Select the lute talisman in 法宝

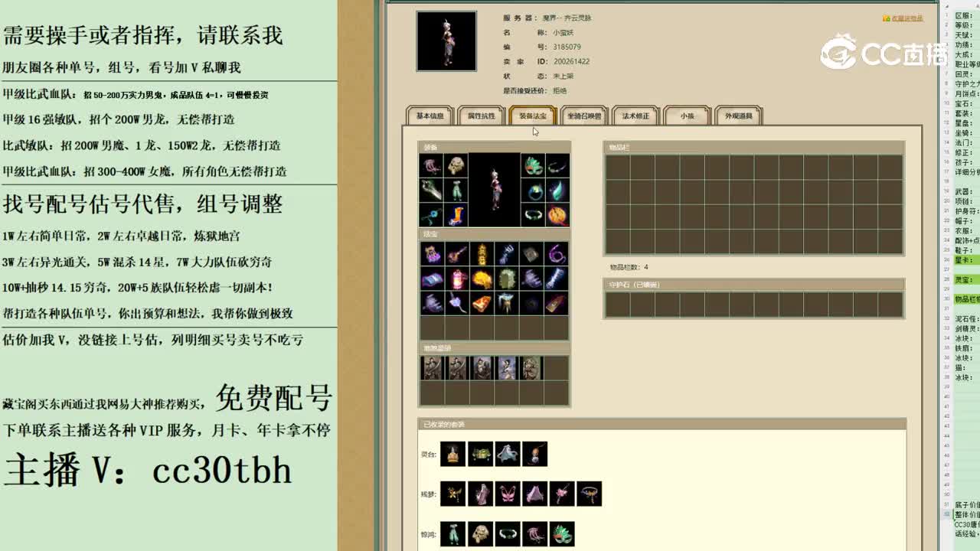[457, 253]
